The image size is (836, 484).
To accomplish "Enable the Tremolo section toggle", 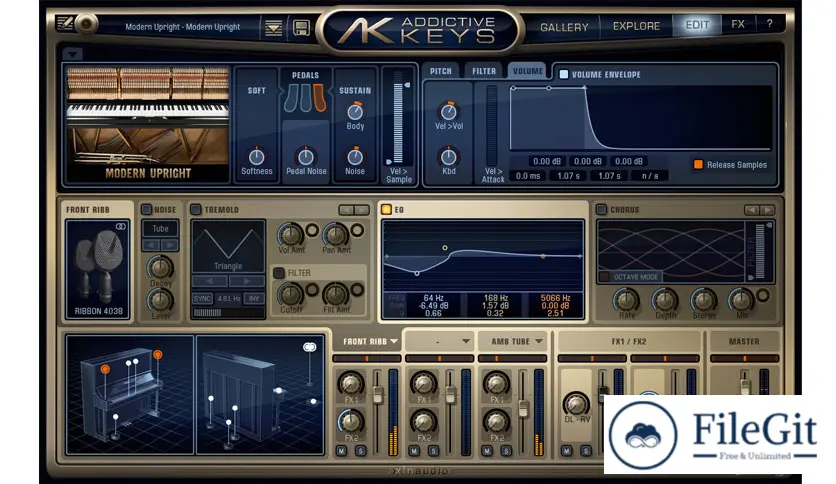I will pyautogui.click(x=196, y=209).
